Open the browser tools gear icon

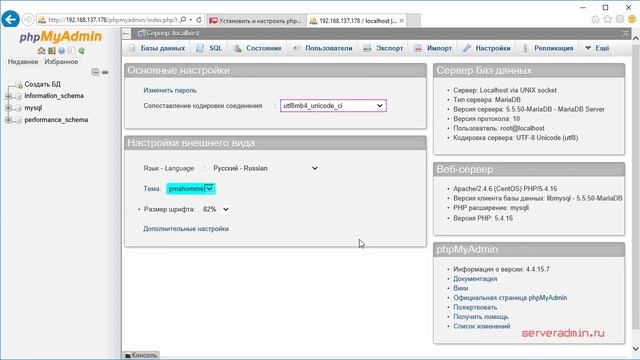point(620,19)
